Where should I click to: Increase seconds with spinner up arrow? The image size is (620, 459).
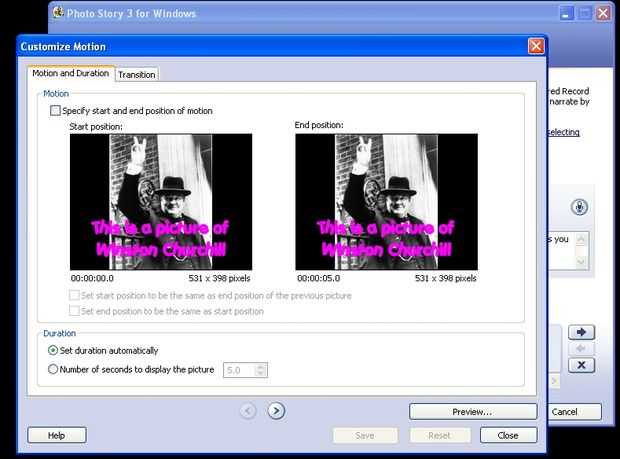point(261,366)
